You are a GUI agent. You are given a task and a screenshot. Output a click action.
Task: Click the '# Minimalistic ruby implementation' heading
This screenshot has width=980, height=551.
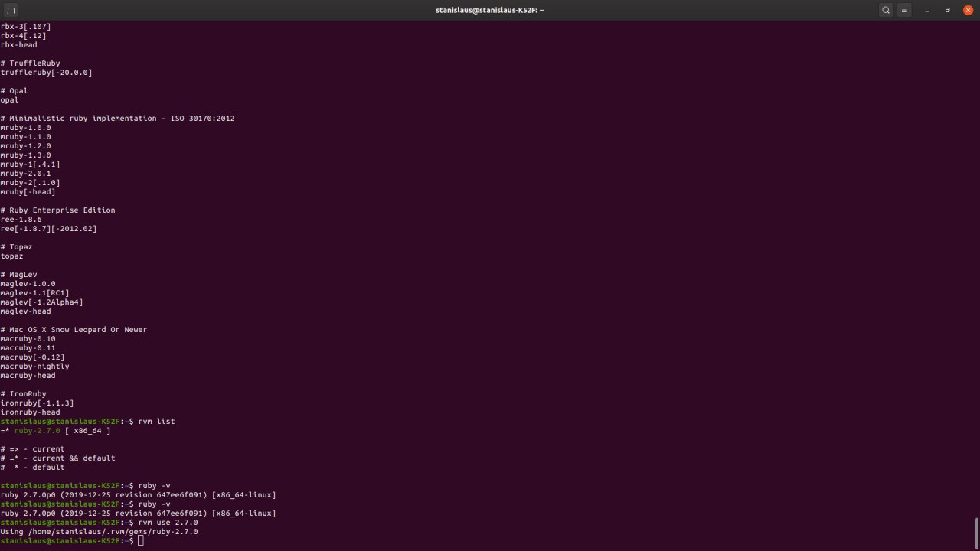click(x=118, y=119)
